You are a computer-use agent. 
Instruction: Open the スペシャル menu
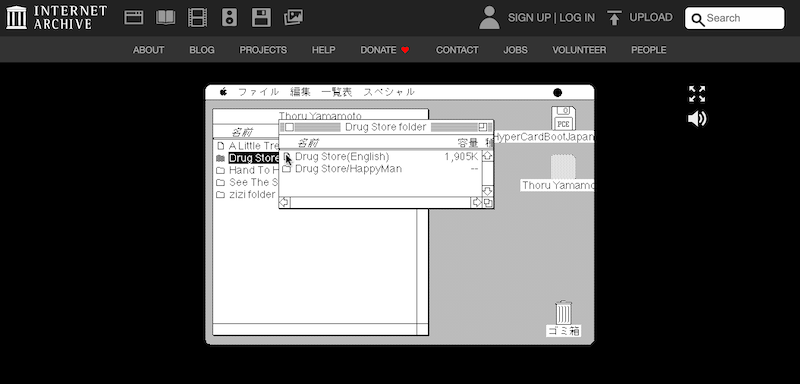click(389, 92)
